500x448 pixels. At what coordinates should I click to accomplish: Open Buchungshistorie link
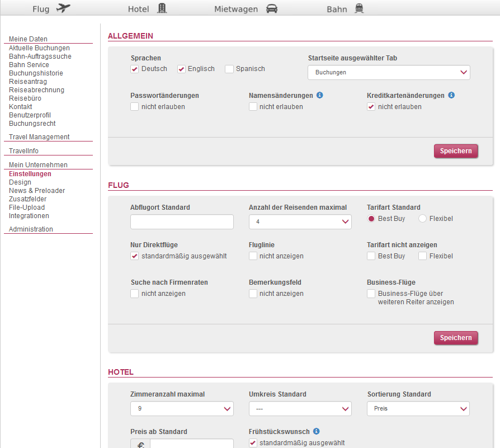36,73
